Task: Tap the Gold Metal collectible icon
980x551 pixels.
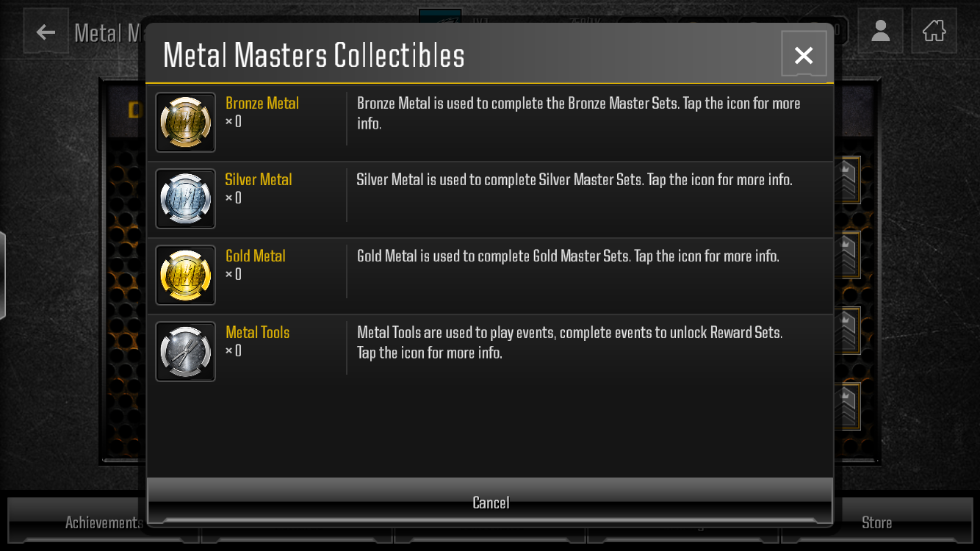Action: 185,275
